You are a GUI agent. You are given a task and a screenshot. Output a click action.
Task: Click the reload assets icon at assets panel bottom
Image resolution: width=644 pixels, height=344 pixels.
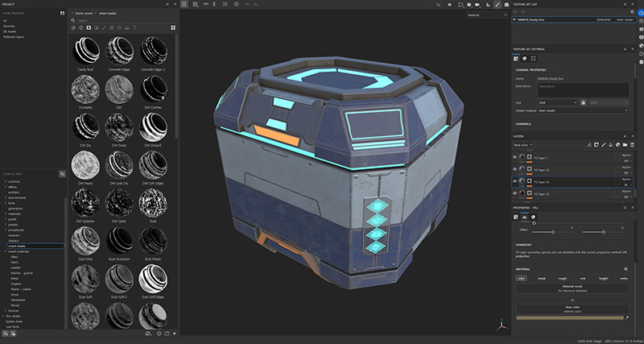point(148,334)
